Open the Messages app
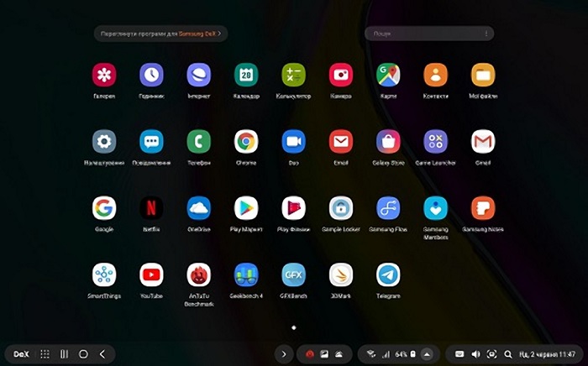 coord(151,142)
